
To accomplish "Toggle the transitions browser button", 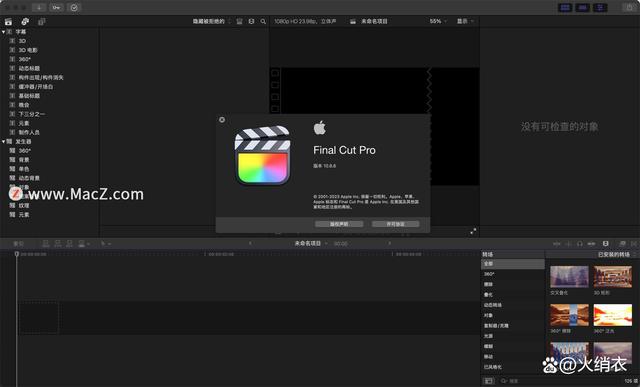I will (x=634, y=244).
